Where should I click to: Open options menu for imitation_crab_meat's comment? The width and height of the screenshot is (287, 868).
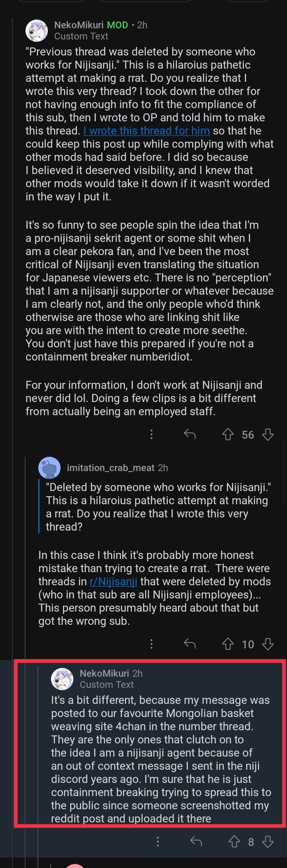point(151,644)
